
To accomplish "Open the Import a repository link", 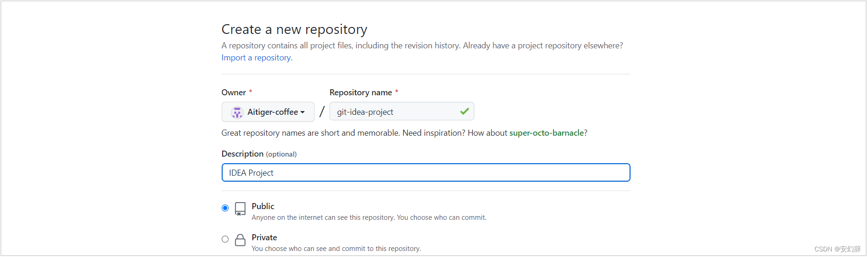I will point(257,58).
